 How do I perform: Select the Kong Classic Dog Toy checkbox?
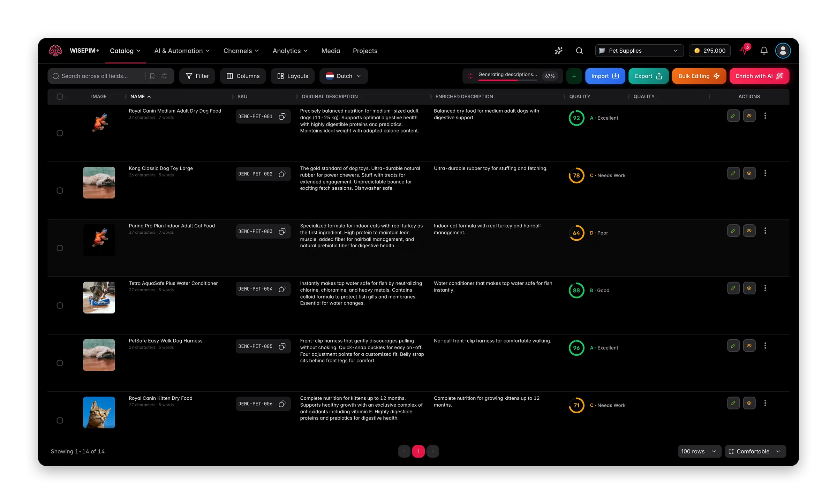point(60,191)
